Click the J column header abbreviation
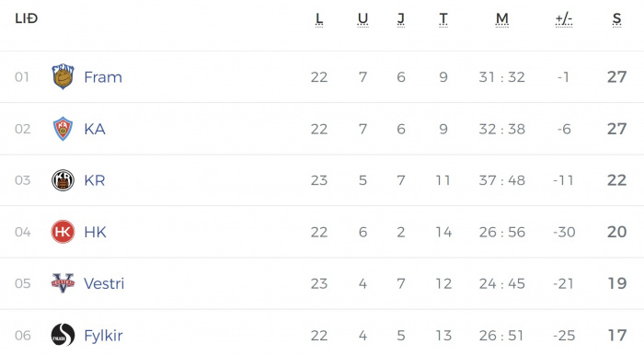The height and width of the screenshot is (355, 644). click(x=401, y=19)
